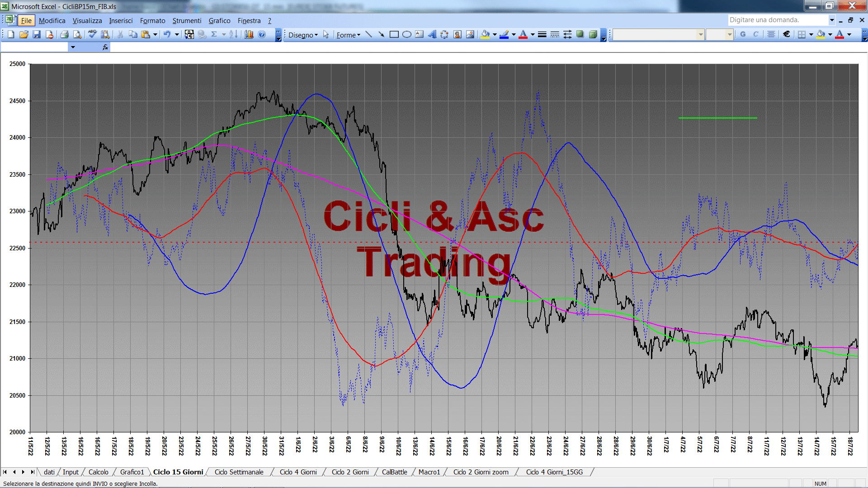Jump to last sheet tab navigation button
This screenshot has width=868, height=488.
(32, 472)
